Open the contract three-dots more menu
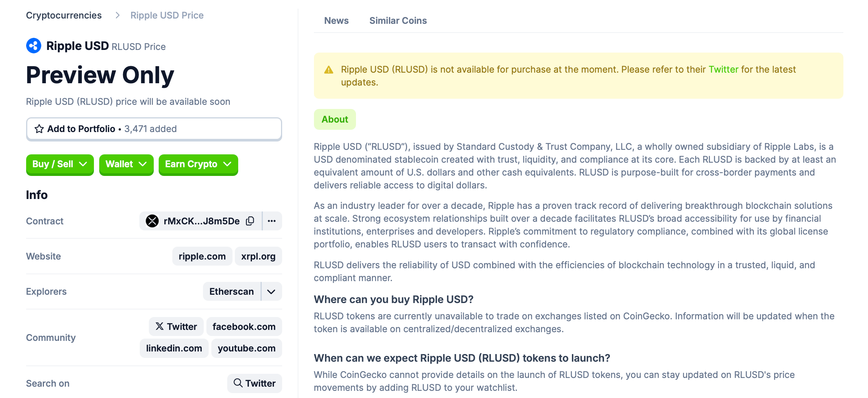The height and width of the screenshot is (398, 868). (x=272, y=221)
